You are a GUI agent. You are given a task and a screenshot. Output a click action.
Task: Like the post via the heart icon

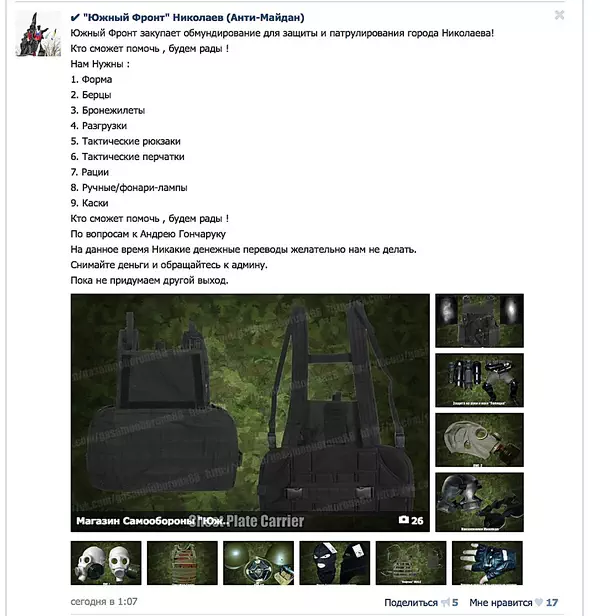[539, 602]
